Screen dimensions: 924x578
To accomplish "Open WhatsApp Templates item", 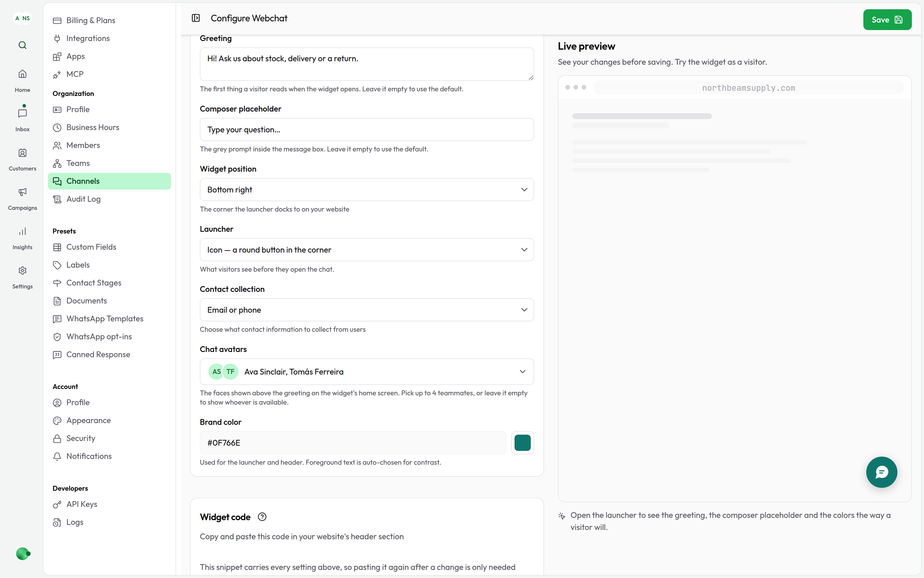I will pyautogui.click(x=109, y=318).
